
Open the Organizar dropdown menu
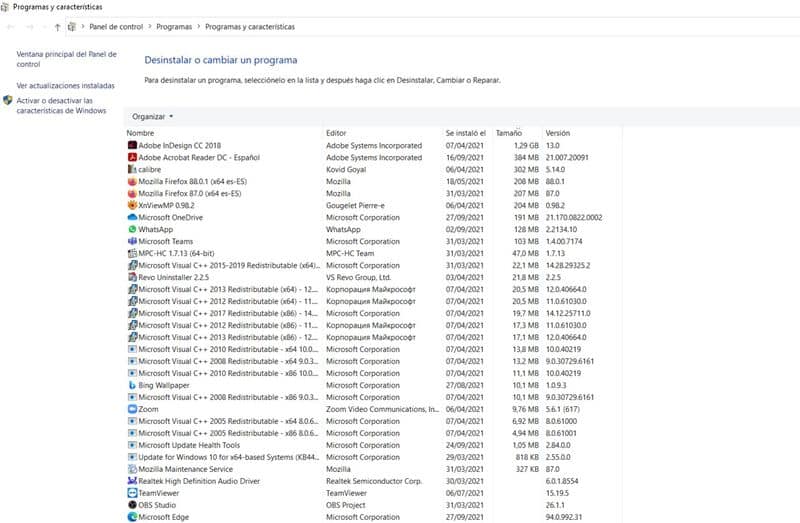click(153, 116)
